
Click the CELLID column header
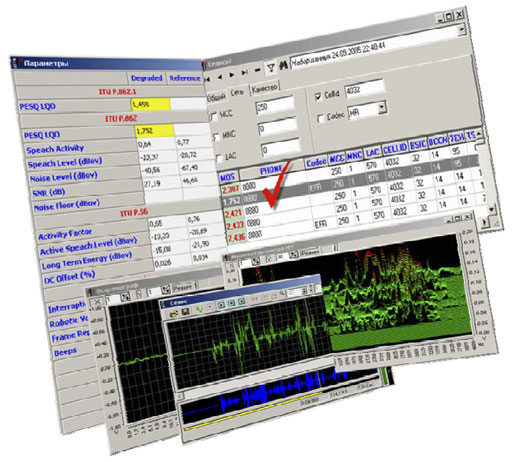point(395,149)
